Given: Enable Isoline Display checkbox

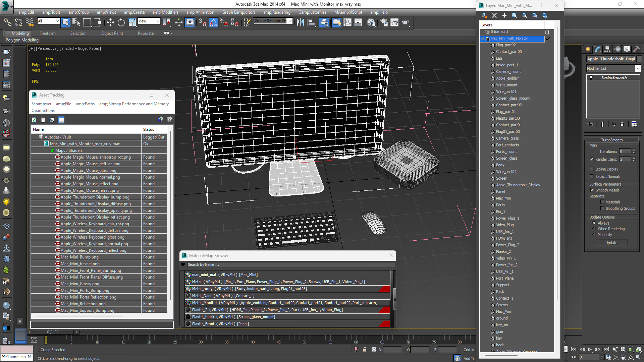Looking at the screenshot, I should (592, 169).
